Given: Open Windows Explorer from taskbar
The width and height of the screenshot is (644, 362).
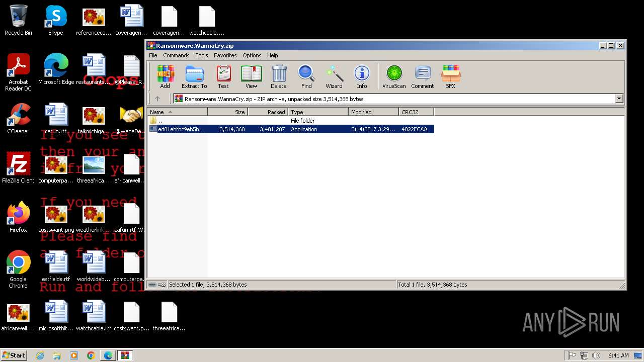Looking at the screenshot, I should coord(57,355).
